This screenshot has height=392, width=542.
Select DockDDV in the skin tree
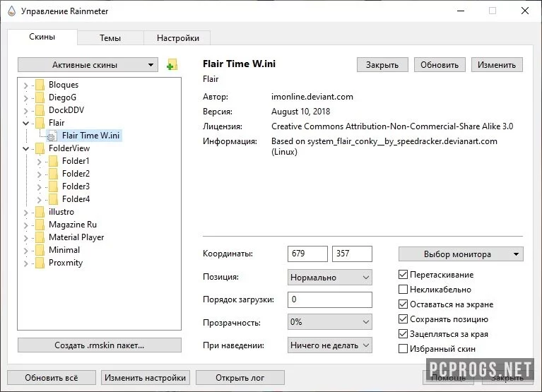tap(66, 110)
